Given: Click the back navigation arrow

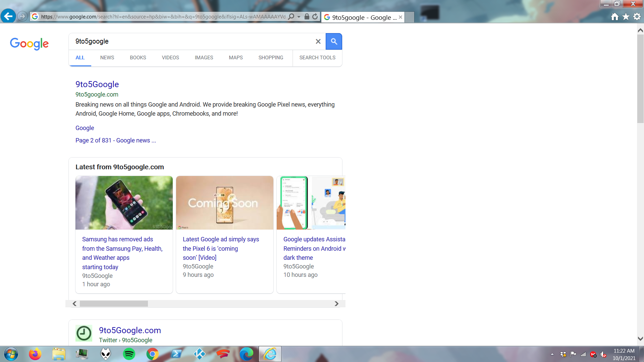Looking at the screenshot, I should [8, 16].
